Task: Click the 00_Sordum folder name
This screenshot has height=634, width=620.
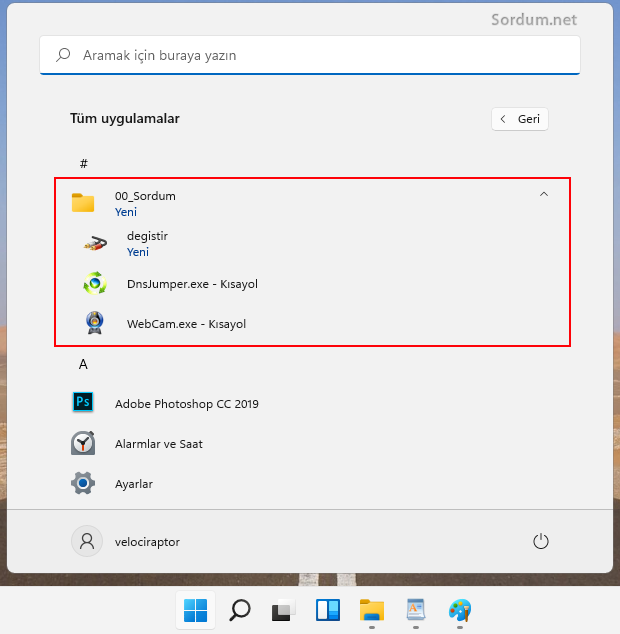Action: click(145, 196)
